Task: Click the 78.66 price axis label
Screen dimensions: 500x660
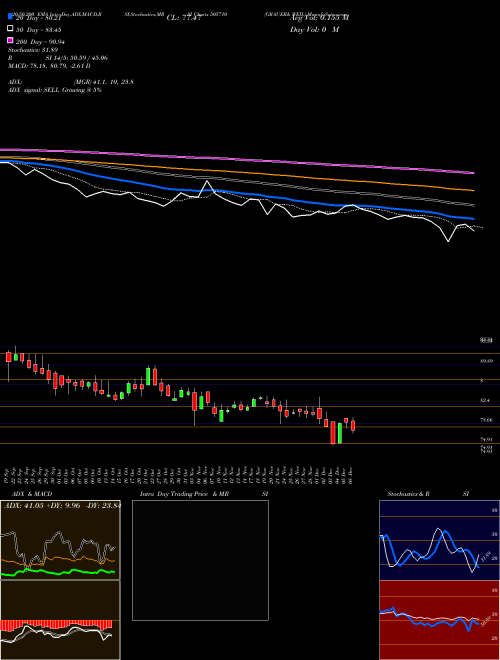Action: 487,420
